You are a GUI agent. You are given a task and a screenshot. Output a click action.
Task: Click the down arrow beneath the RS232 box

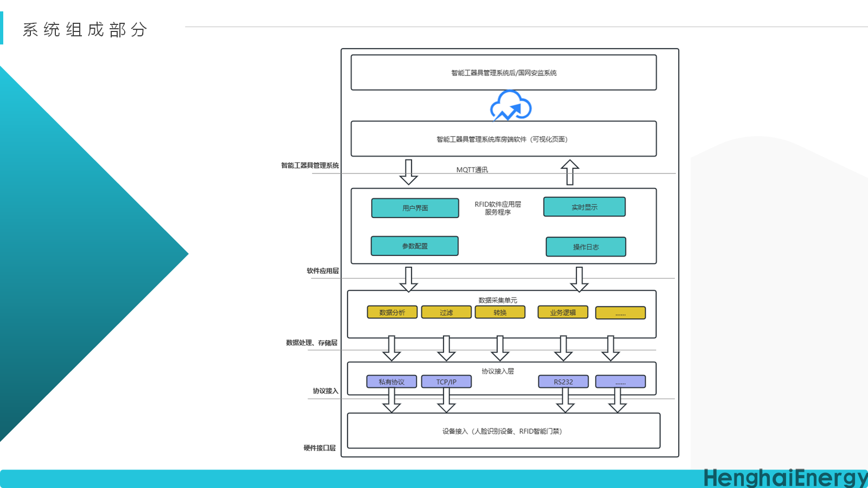(x=565, y=400)
